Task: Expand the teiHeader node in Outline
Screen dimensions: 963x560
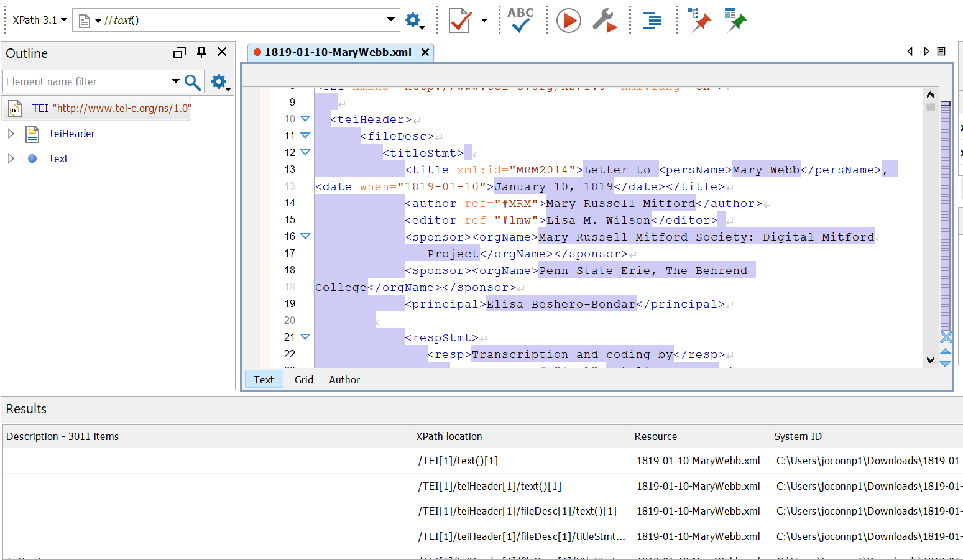Action: pos(11,134)
